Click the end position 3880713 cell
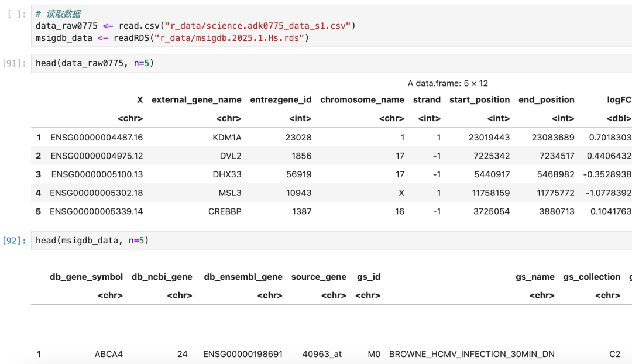632x364 pixels. [557, 212]
